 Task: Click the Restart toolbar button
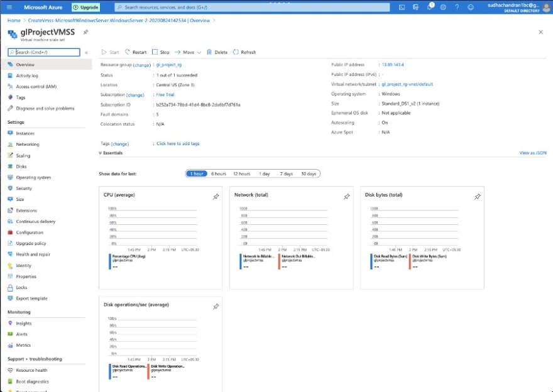click(x=136, y=52)
